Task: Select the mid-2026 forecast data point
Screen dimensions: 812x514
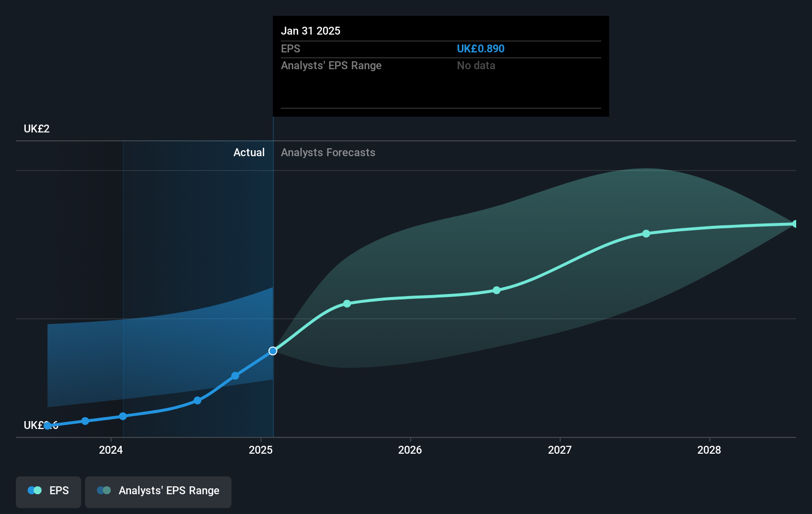Action: (496, 291)
